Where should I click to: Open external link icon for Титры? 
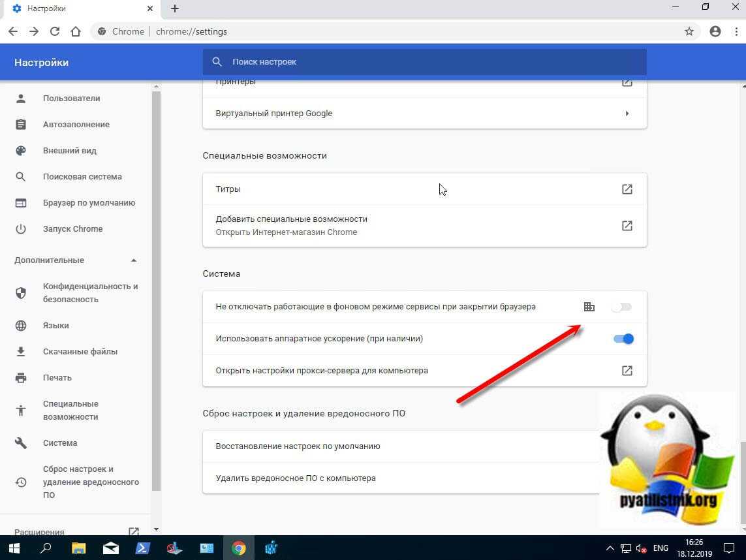click(x=627, y=189)
